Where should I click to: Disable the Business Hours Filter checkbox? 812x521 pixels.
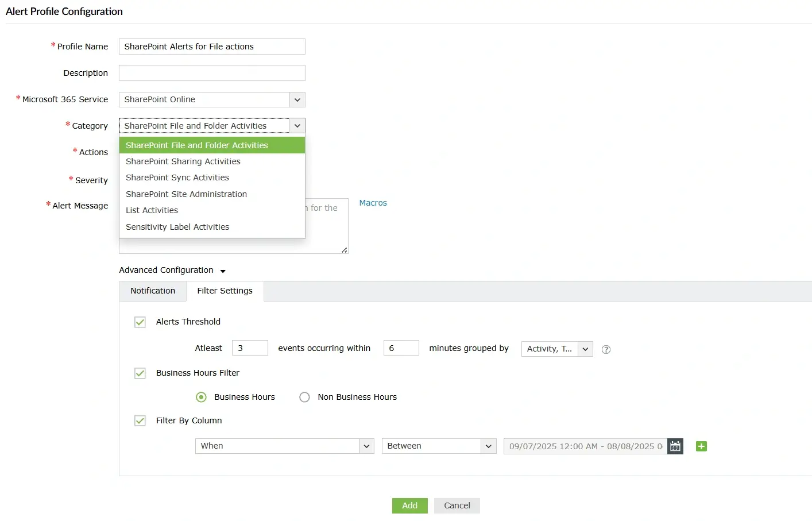tap(140, 373)
